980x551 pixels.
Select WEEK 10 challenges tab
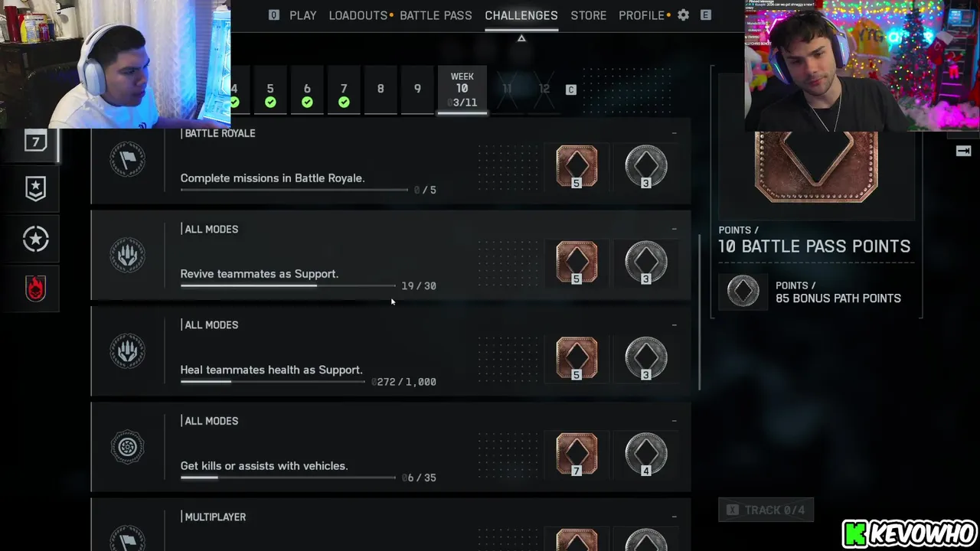(462, 90)
